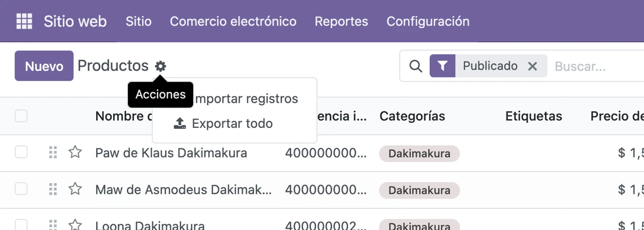
Task: Click Dakimakura category tag in Paw de Klaus row
Action: pyautogui.click(x=419, y=154)
